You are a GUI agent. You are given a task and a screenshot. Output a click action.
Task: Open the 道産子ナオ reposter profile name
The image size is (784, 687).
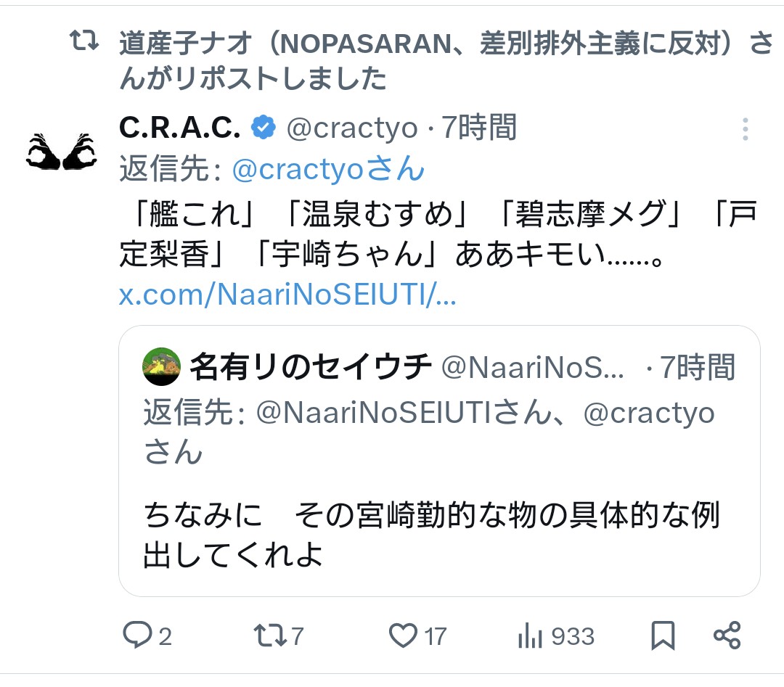tap(187, 44)
